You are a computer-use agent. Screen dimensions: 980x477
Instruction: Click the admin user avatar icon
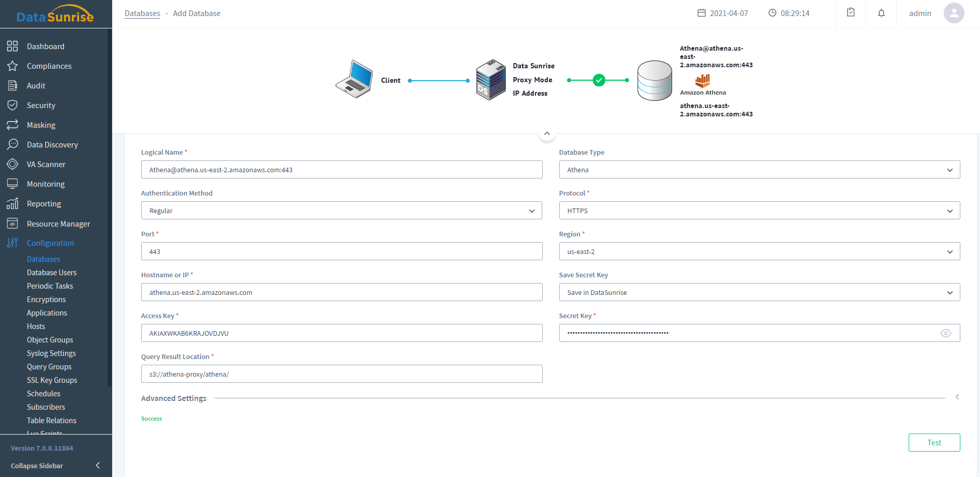click(x=954, y=13)
